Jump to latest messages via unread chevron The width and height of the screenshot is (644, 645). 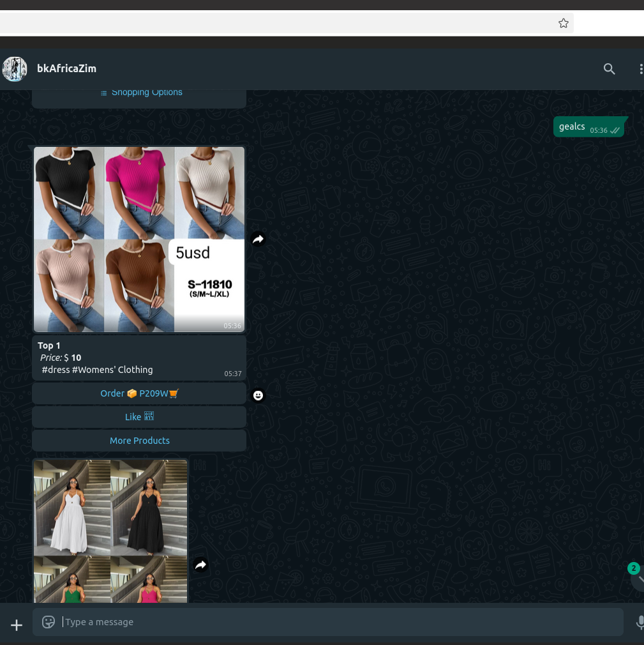[x=638, y=579]
